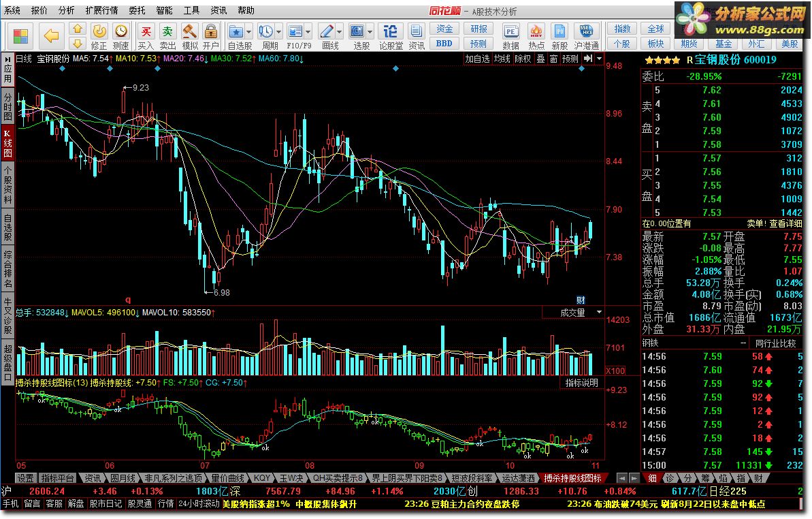This screenshot has width=812, height=519.
Task: Click the 卖出 sell icon
Action: [x=167, y=36]
